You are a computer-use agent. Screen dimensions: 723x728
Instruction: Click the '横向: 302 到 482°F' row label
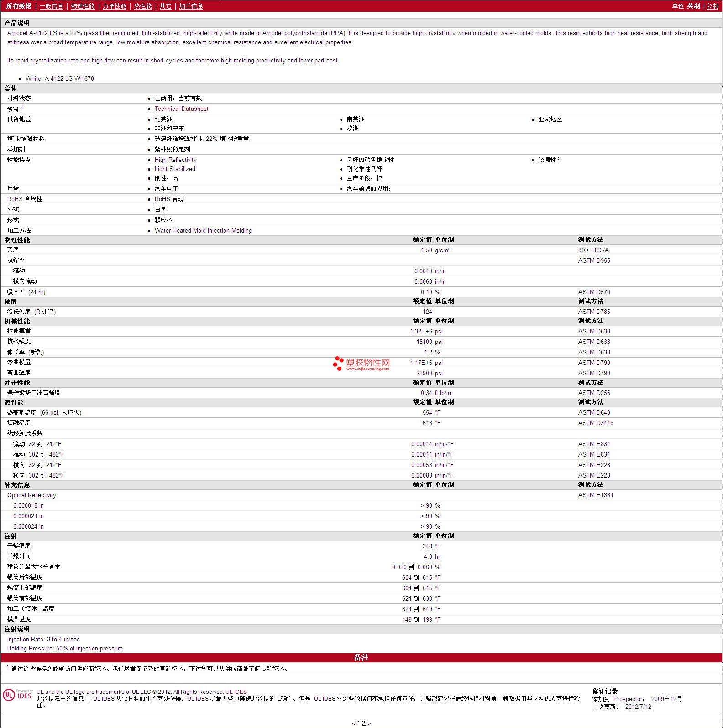pyautogui.click(x=39, y=475)
